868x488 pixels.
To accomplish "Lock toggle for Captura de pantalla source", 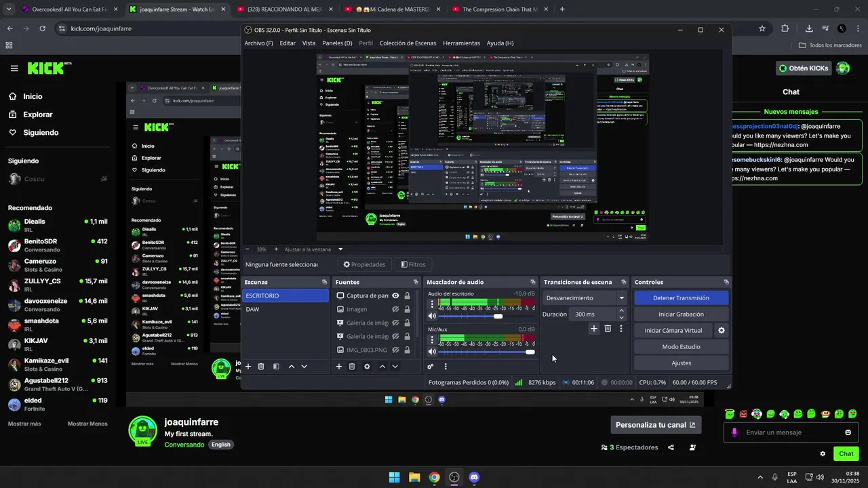I will [x=407, y=296].
